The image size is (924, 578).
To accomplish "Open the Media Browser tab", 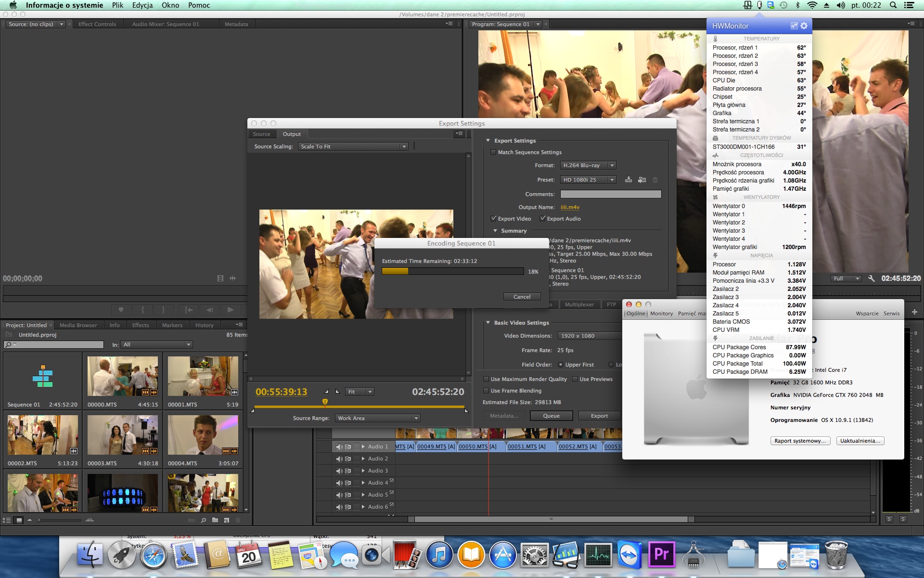I will coord(78,325).
